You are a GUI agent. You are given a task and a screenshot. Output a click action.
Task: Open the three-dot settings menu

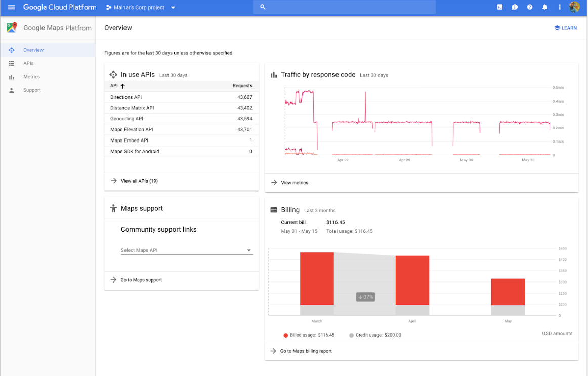coord(560,7)
